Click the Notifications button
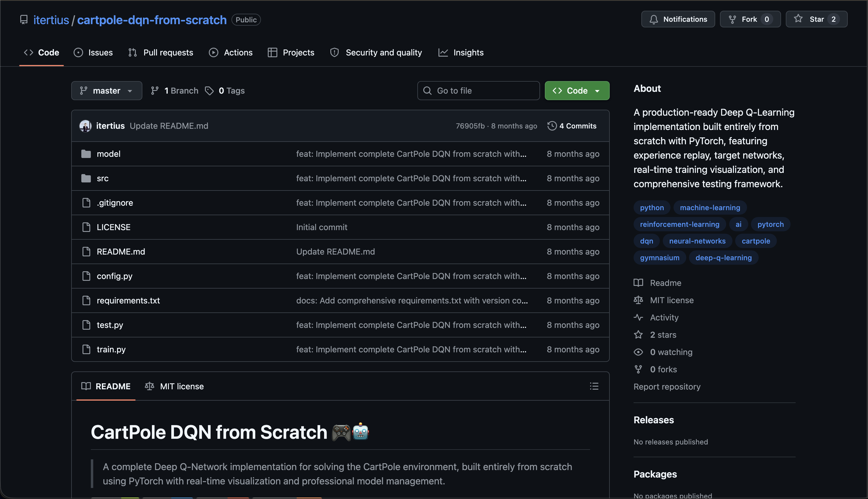Image resolution: width=868 pixels, height=499 pixels. tap(678, 19)
